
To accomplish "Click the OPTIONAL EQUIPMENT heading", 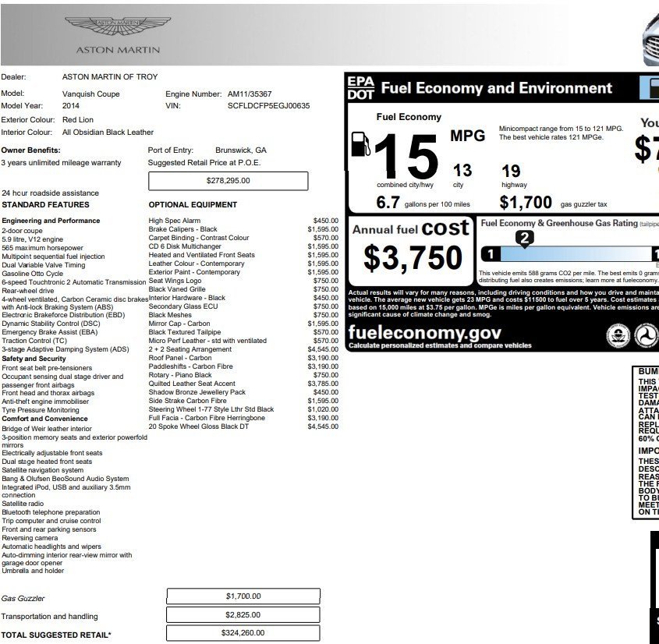I will [x=193, y=205].
